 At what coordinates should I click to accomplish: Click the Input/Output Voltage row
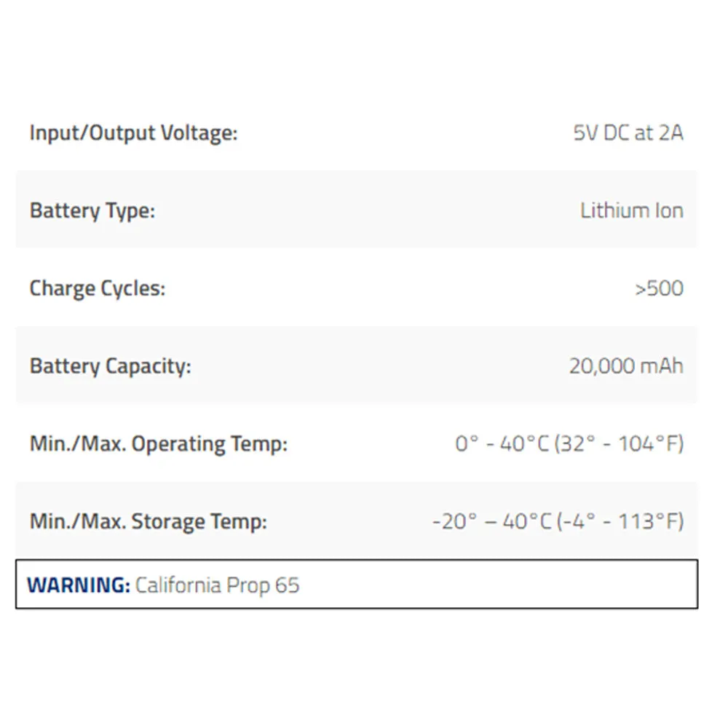pos(357,132)
